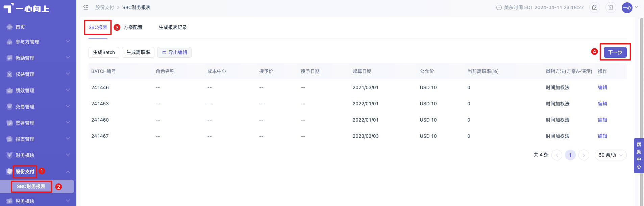This screenshot has height=206, width=644.
Task: Click the 参与方管理 sidebar icon
Action: coord(9,42)
